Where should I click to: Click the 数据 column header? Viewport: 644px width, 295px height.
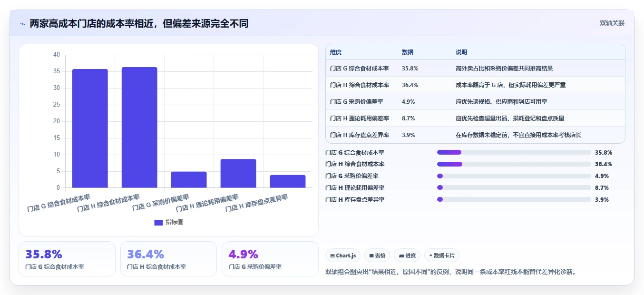point(408,52)
